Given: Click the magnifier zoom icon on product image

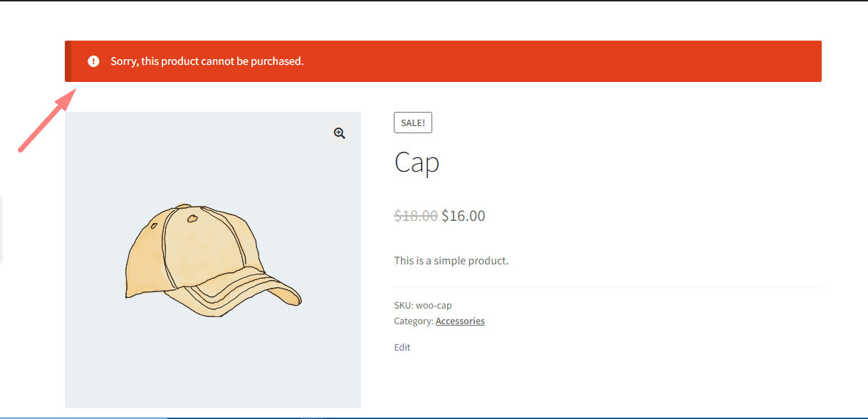Looking at the screenshot, I should point(340,133).
